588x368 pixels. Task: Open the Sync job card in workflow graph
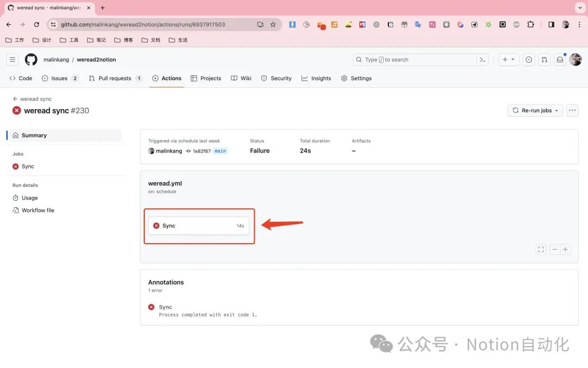[x=199, y=226]
